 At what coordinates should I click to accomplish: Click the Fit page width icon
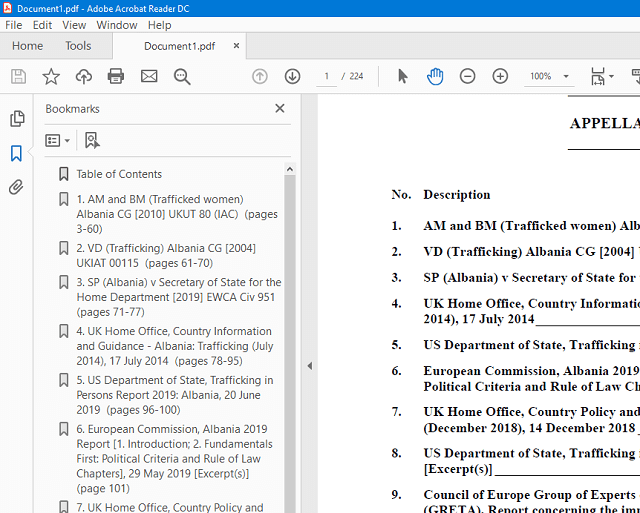point(598,76)
